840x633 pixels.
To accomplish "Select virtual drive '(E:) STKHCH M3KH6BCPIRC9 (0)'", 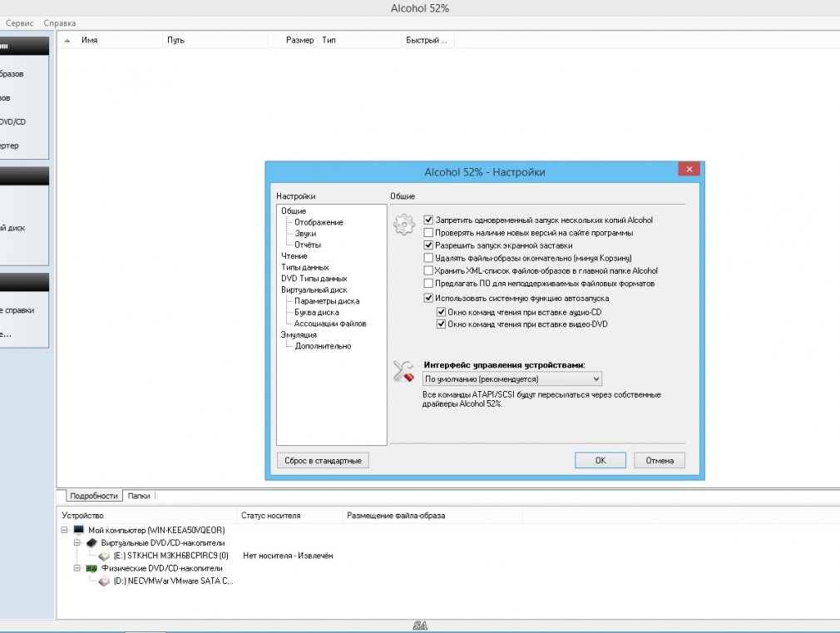I will 170,556.
